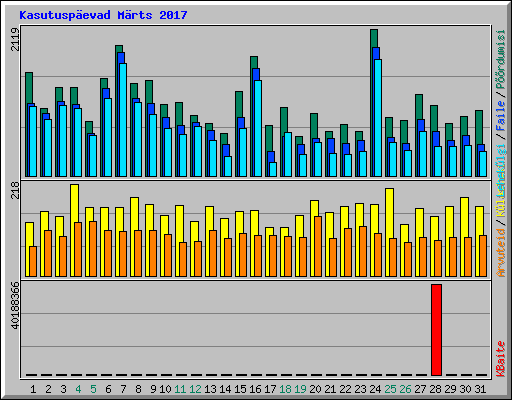512x400 pixels.
Task: Click green weekend day label 12
Action: 195,389
